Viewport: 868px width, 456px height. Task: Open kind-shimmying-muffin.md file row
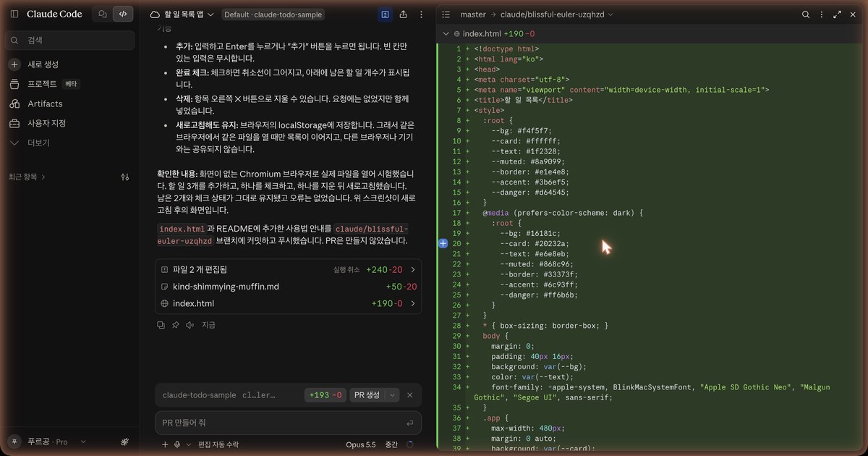point(288,287)
